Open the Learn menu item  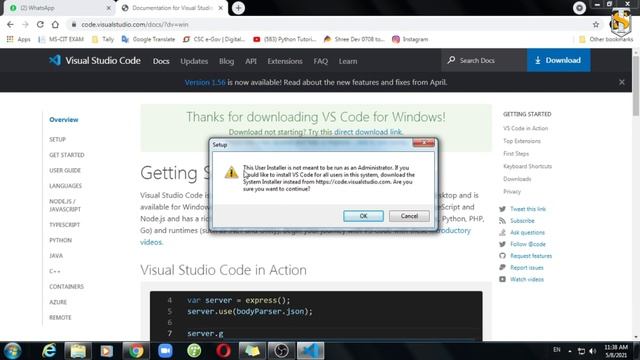pyautogui.click(x=348, y=61)
